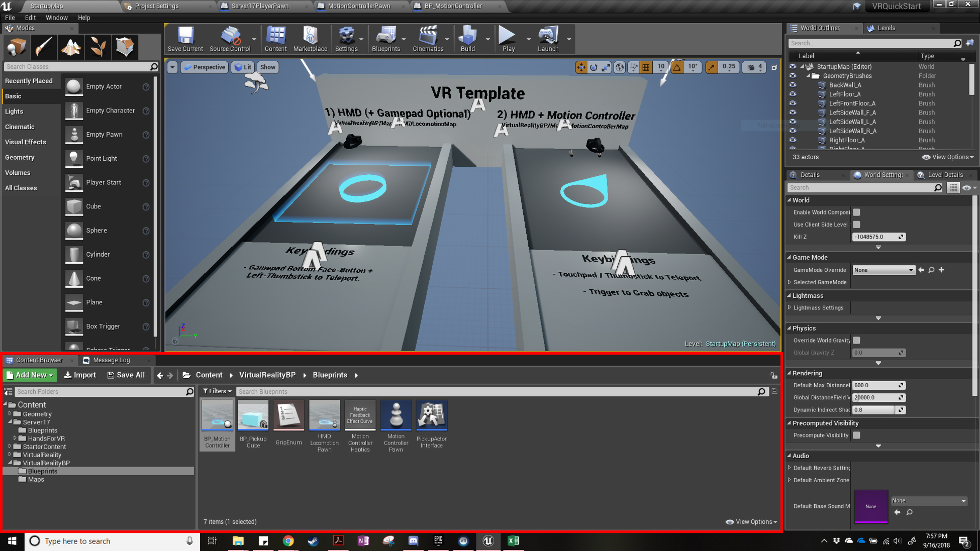Image resolution: width=980 pixels, height=551 pixels.
Task: Maximize or restore the viewport
Action: (x=774, y=67)
